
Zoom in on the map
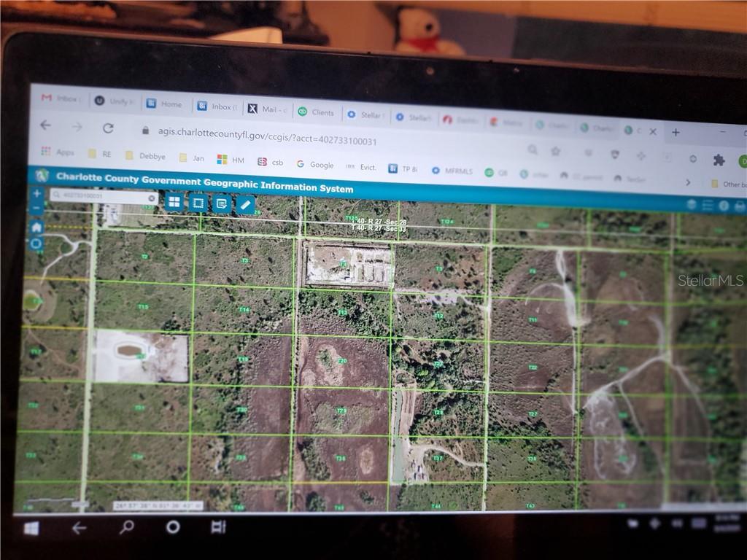(x=36, y=194)
